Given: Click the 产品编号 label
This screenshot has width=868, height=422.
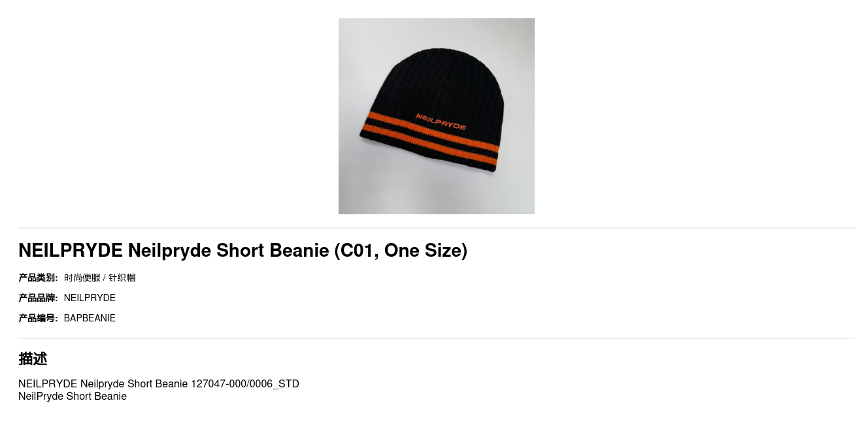Looking at the screenshot, I should pyautogui.click(x=38, y=318).
